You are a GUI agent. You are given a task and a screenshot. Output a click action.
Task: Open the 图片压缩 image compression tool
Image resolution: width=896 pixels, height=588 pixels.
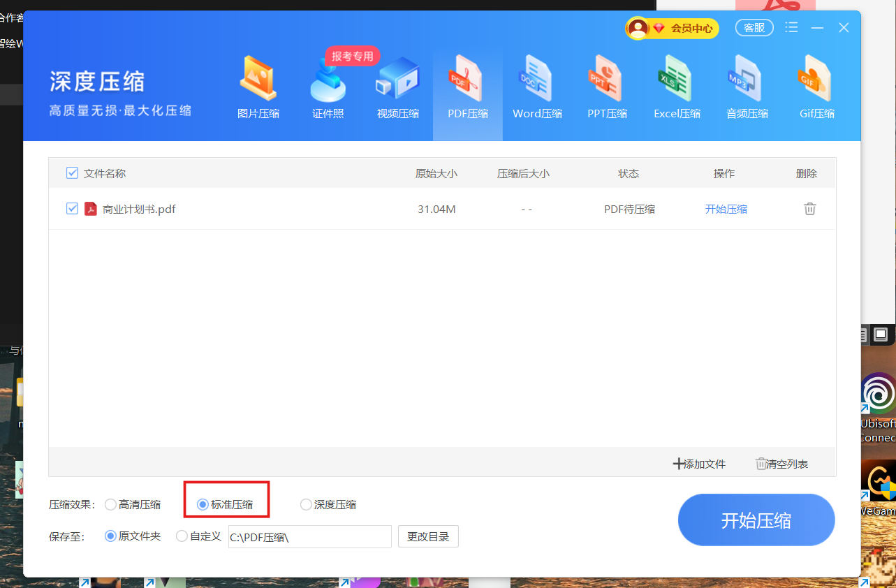(258, 87)
